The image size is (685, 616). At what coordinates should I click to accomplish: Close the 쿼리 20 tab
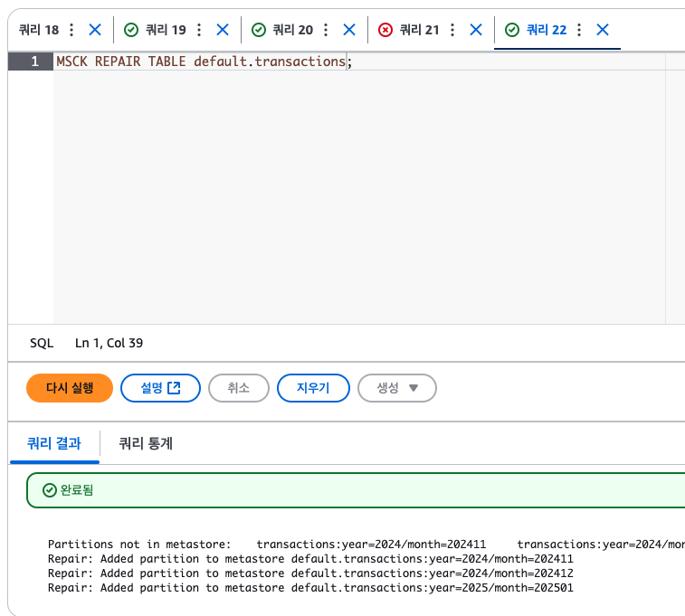point(348,30)
